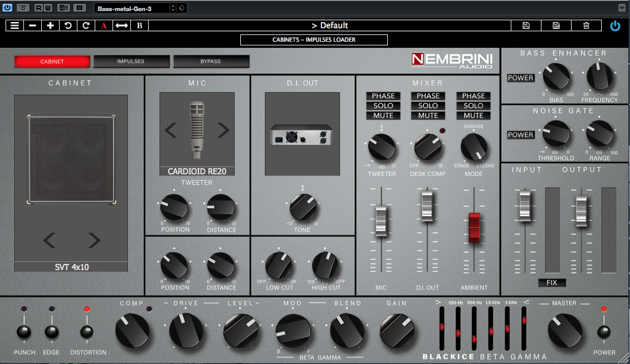
Task: Toggle host A/B compare button
Action: tap(63, 7)
